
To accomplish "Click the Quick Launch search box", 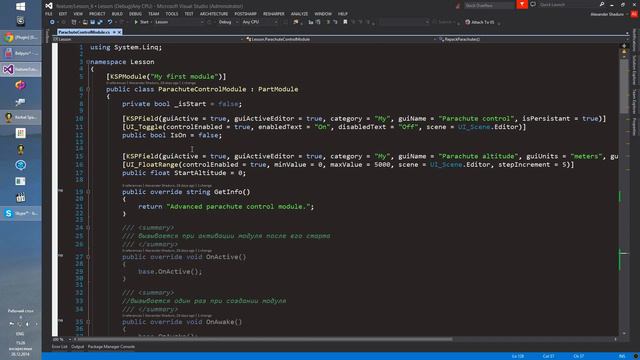I will 567,4.
